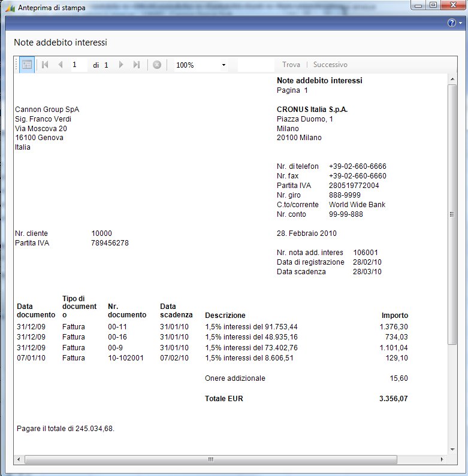
Task: Click the Cannon Group SpA customer name
Action: [47, 110]
